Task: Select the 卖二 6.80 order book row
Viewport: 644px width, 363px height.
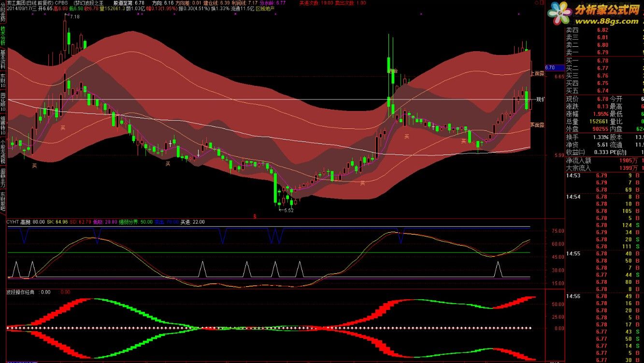Action: point(604,45)
